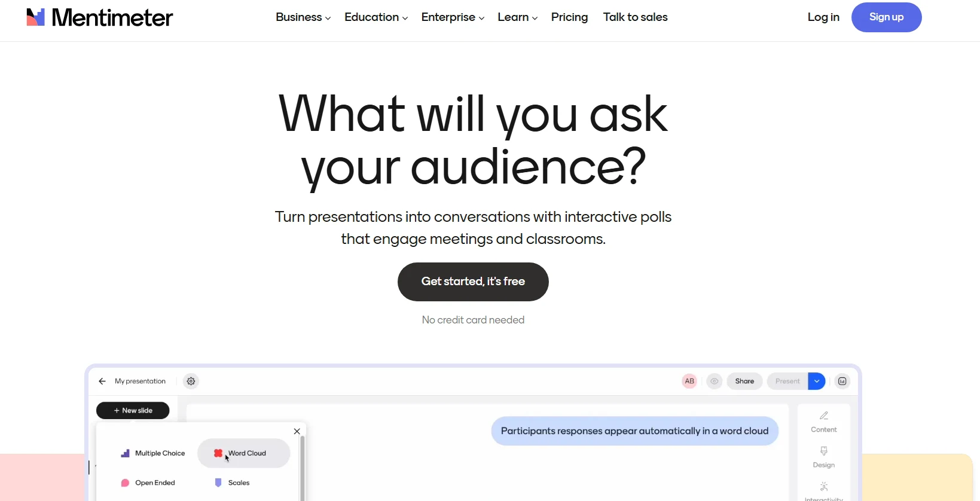Open the Pricing page
This screenshot has width=980, height=501.
(569, 17)
